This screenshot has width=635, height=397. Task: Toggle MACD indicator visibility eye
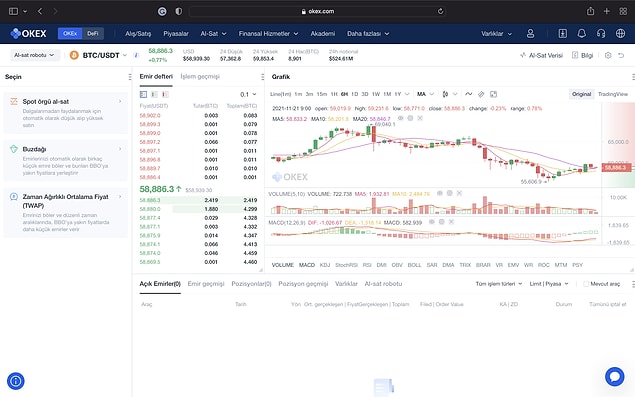click(x=432, y=222)
